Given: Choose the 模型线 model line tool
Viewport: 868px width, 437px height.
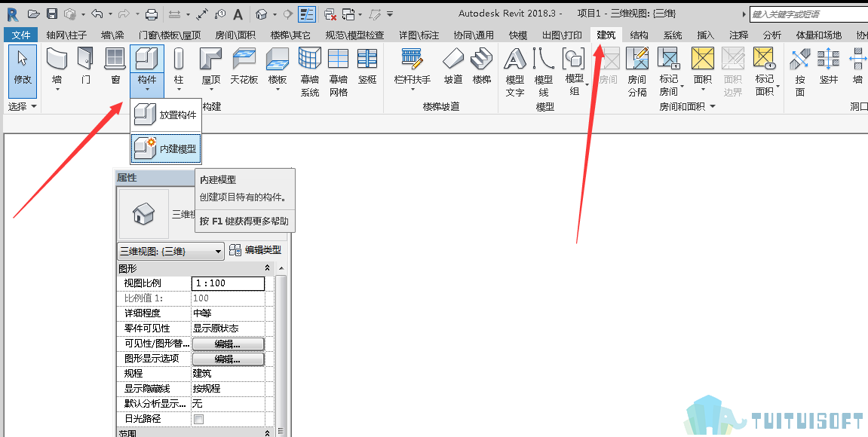Looking at the screenshot, I should coord(544,72).
